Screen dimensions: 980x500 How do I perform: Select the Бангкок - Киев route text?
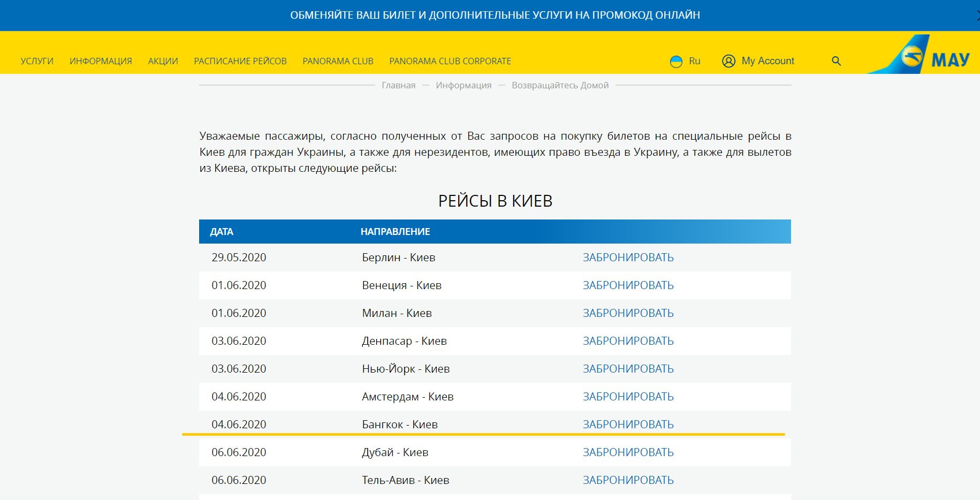coord(400,425)
